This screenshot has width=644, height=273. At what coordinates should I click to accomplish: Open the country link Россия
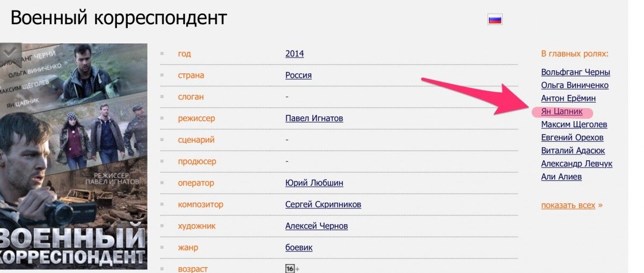298,75
